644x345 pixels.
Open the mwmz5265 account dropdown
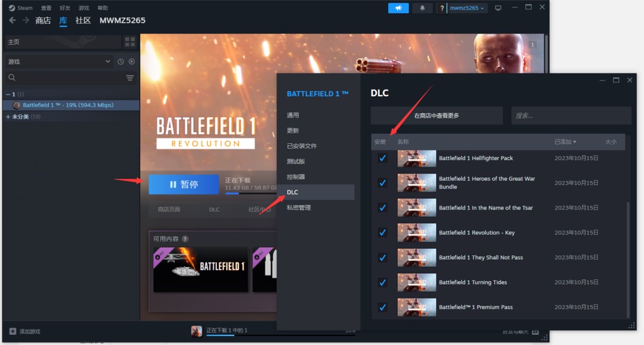467,8
